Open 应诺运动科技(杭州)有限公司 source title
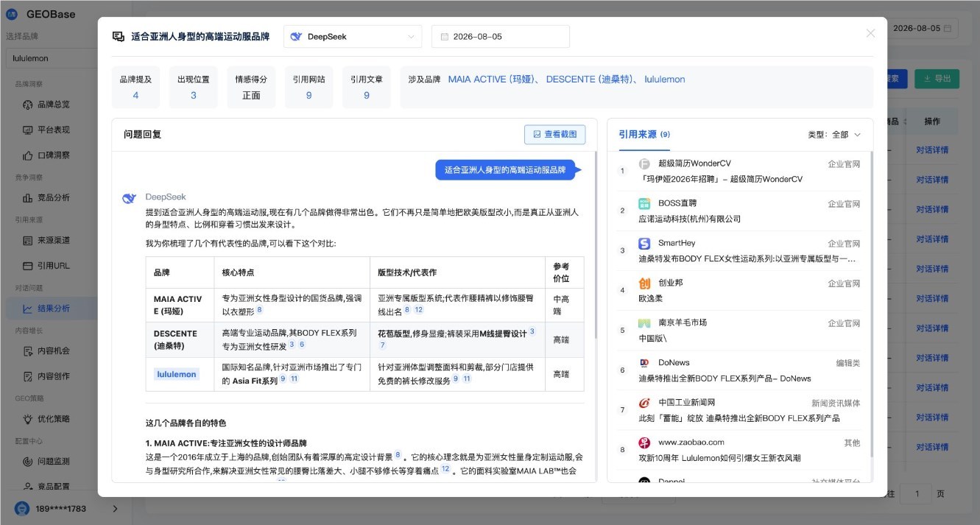The height and width of the screenshot is (525, 980). pos(690,219)
